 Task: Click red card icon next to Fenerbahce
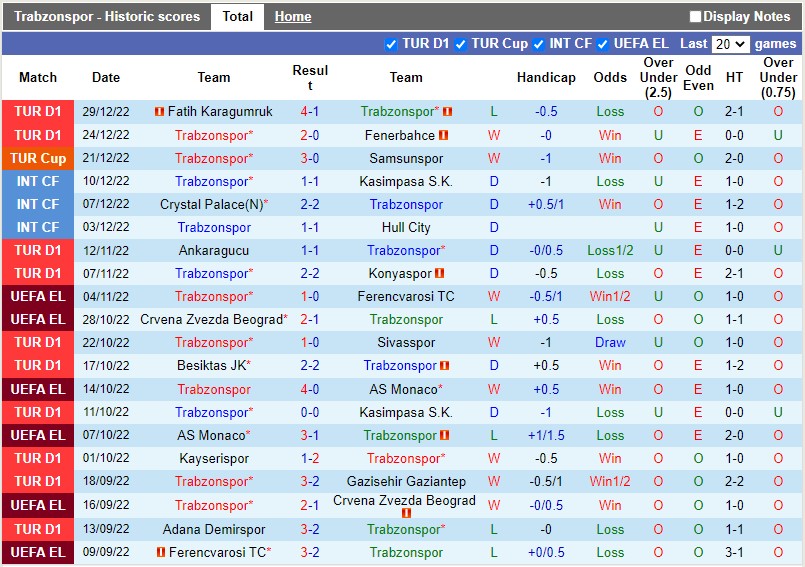pos(444,136)
